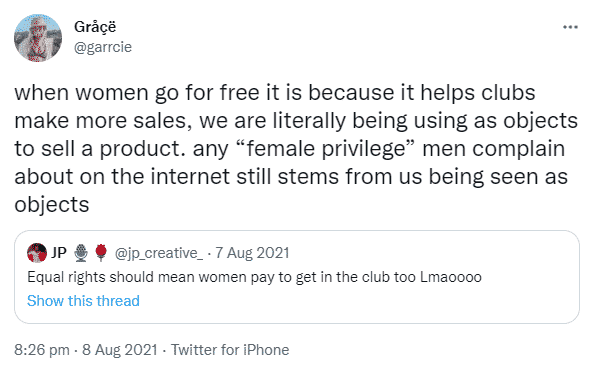Open the @jp_creative_ handle
Viewport: 595px width, 368px height.
click(x=159, y=253)
